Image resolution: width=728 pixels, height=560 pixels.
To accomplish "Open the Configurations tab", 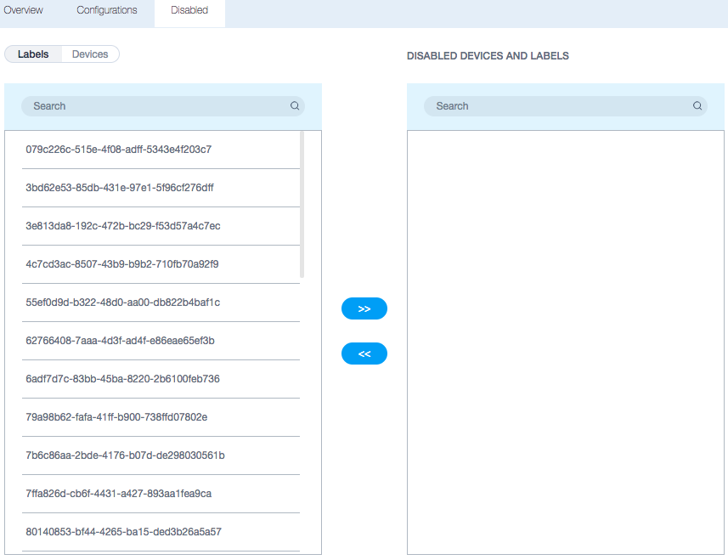I will click(107, 10).
